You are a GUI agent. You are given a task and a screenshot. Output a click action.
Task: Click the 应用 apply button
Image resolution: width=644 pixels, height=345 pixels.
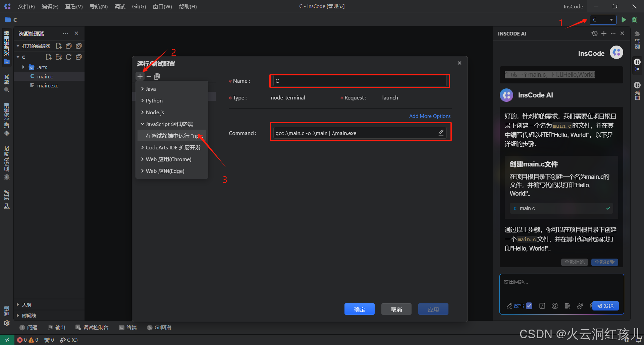pyautogui.click(x=433, y=309)
